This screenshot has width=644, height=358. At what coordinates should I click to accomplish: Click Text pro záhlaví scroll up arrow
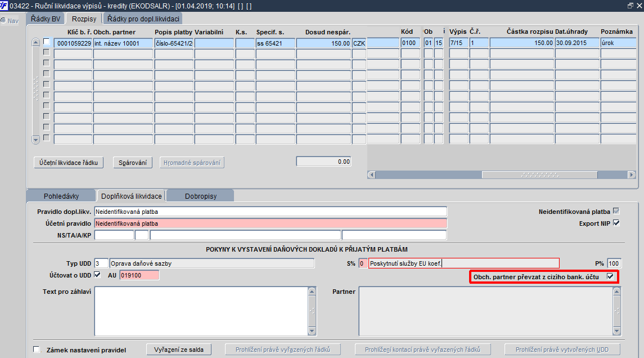[312, 292]
